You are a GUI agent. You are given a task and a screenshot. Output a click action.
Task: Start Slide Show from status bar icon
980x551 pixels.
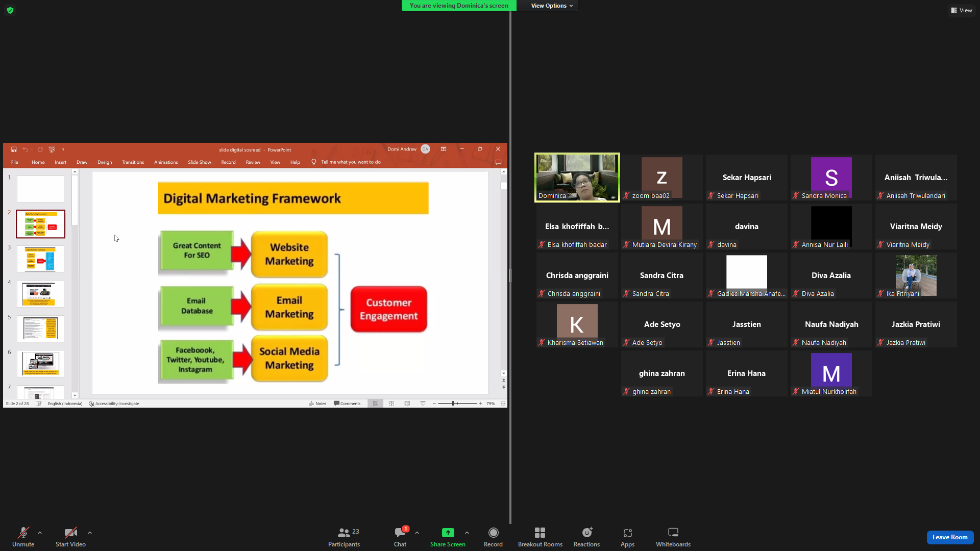click(x=423, y=404)
